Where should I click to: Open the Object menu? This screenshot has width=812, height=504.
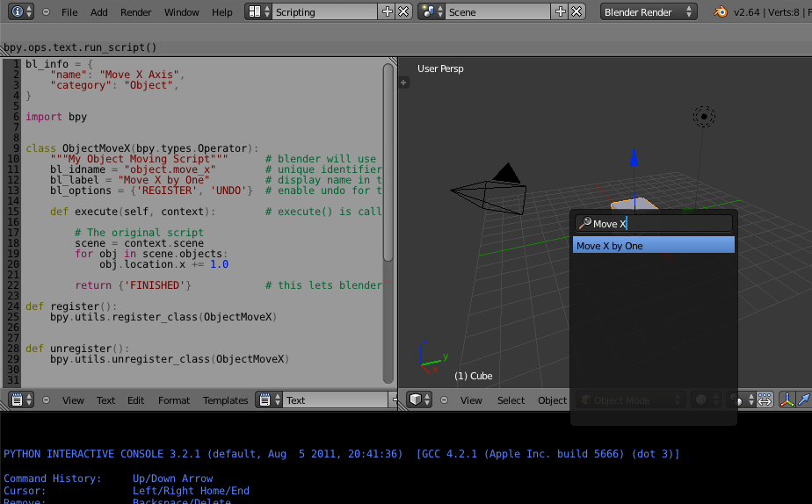coord(553,400)
